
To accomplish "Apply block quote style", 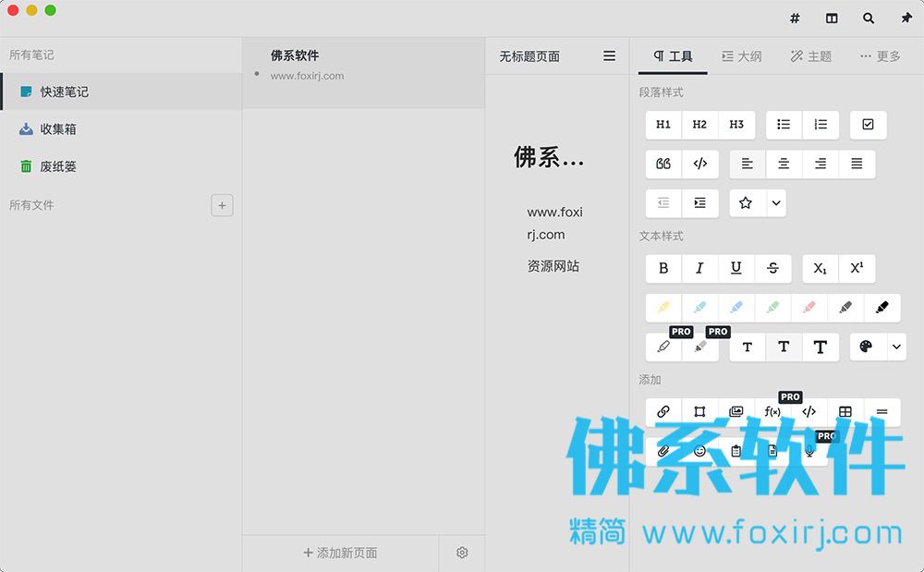I will [x=663, y=164].
